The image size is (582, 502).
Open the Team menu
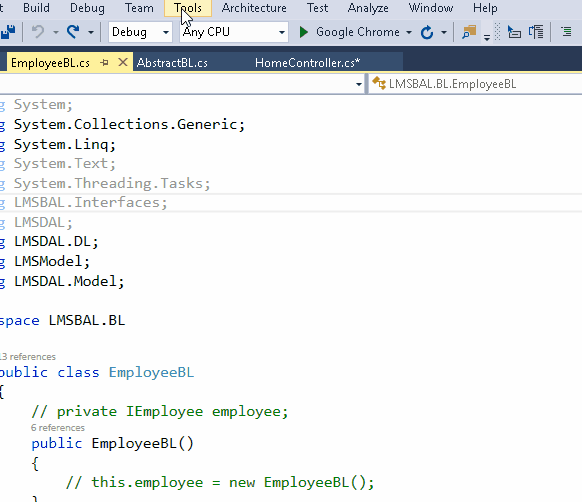139,8
